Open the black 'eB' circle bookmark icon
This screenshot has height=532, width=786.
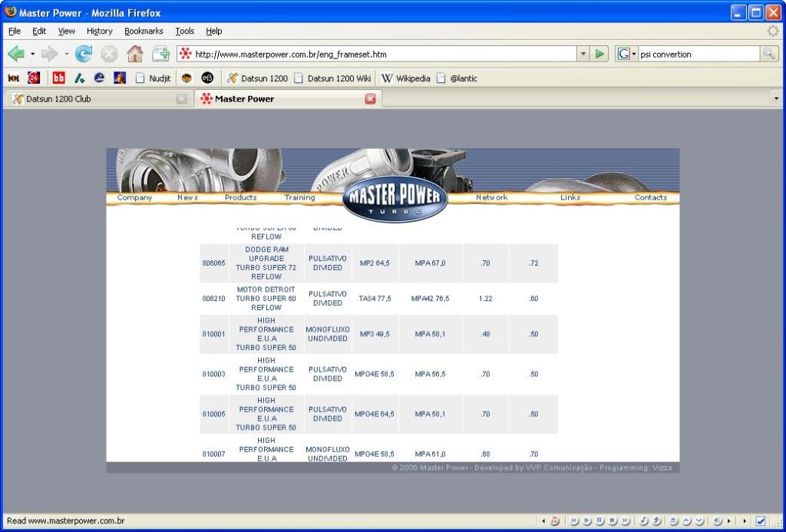207,78
